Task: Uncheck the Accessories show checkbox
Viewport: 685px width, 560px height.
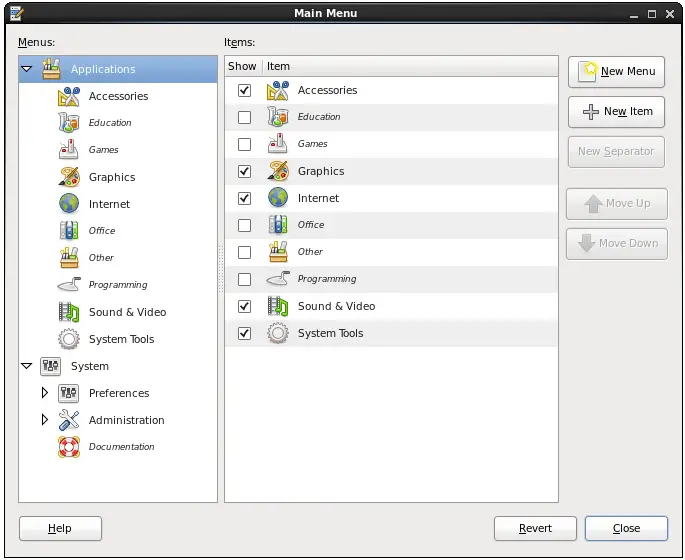Action: point(244,90)
